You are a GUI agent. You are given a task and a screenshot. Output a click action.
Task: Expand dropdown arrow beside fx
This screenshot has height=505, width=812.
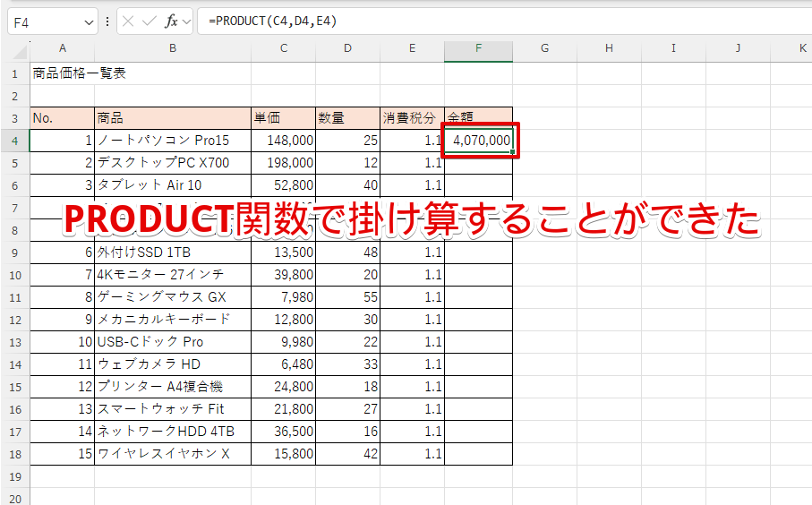(x=187, y=21)
